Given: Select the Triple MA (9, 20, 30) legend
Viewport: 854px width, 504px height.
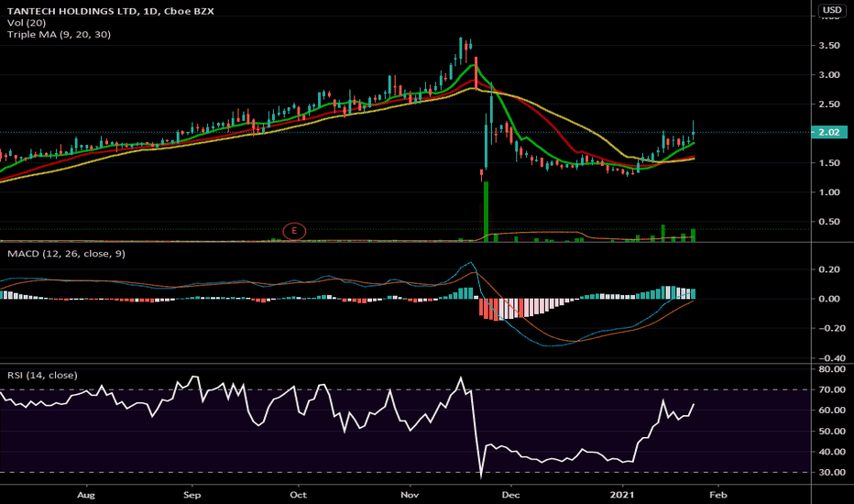Looking at the screenshot, I should [x=59, y=34].
